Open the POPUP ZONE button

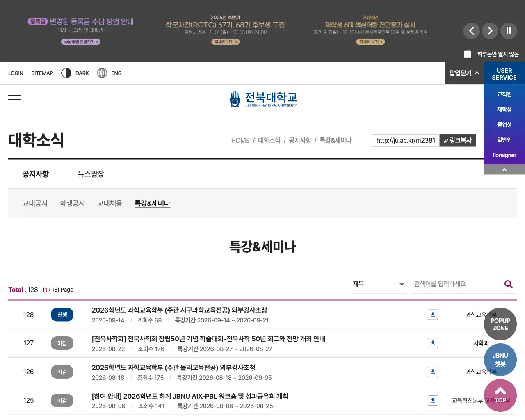point(500,324)
